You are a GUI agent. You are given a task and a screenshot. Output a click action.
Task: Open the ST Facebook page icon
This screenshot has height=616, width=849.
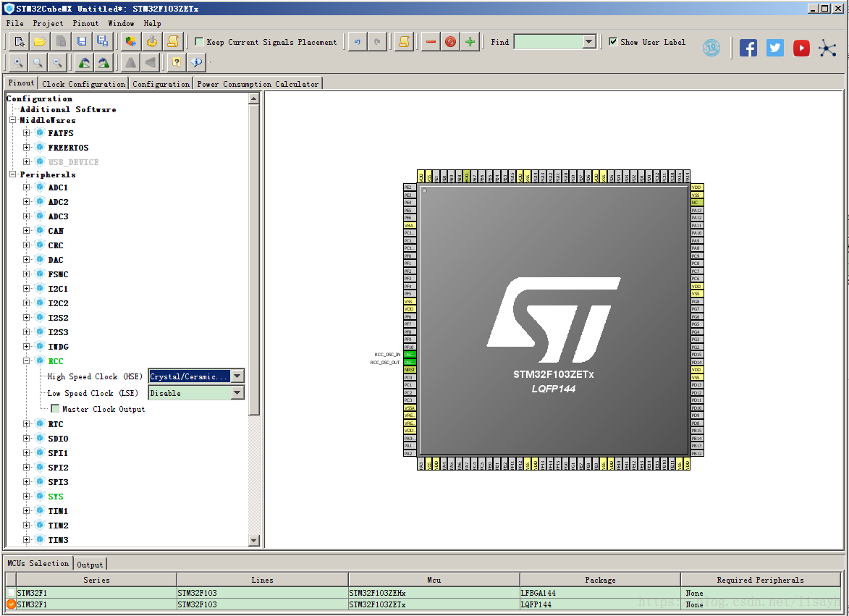(748, 48)
